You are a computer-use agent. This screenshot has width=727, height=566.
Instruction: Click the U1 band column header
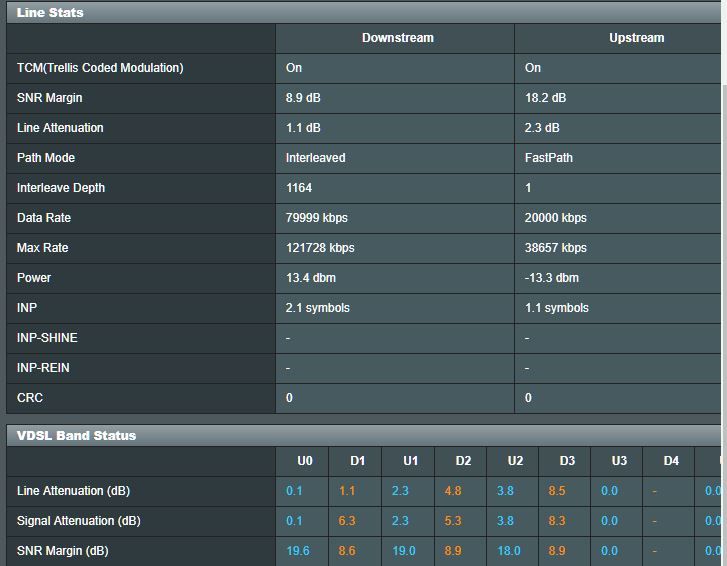tap(410, 461)
